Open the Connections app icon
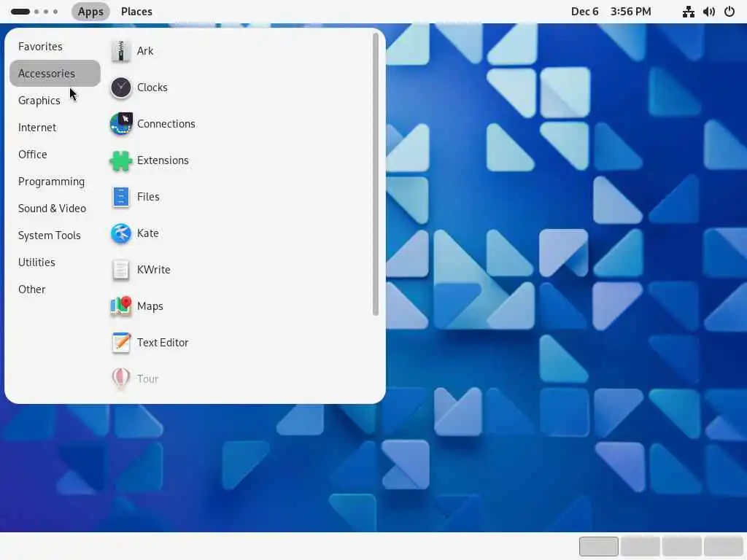Screen dimensions: 747x560 click(x=121, y=124)
